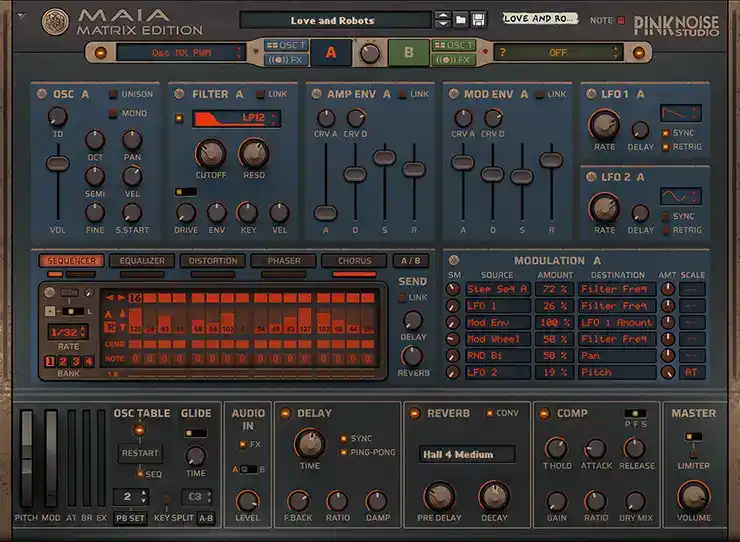The image size is (740, 542).
Task: Click the OSC A VOL slider
Action: coord(58,163)
